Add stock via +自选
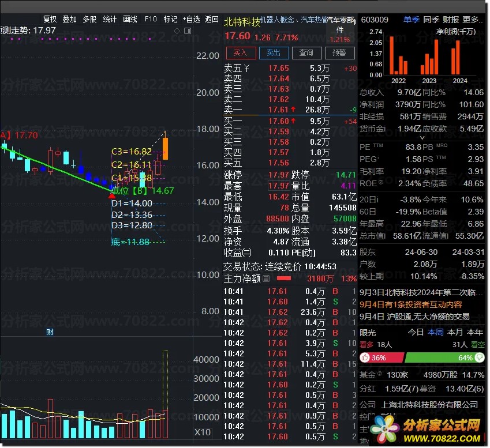 pyautogui.click(x=191, y=19)
